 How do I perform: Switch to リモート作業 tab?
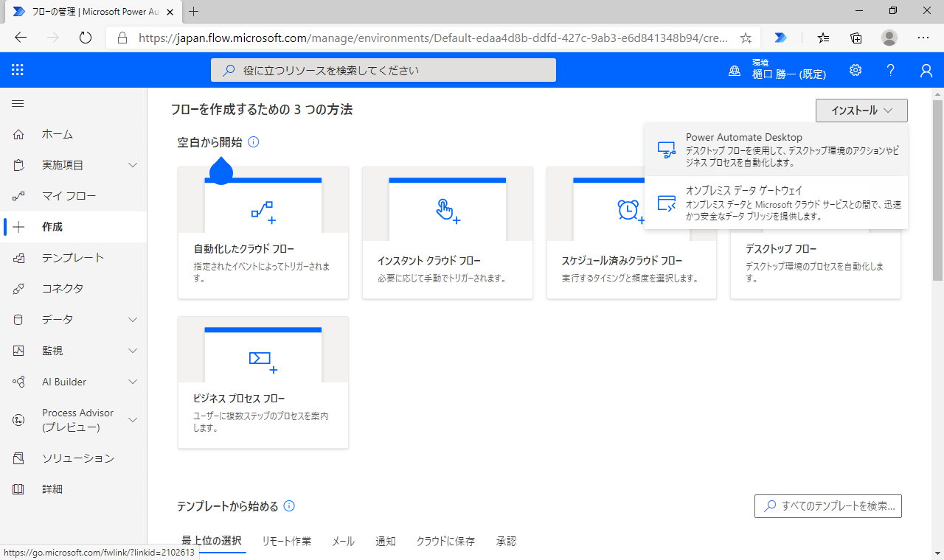point(287,541)
